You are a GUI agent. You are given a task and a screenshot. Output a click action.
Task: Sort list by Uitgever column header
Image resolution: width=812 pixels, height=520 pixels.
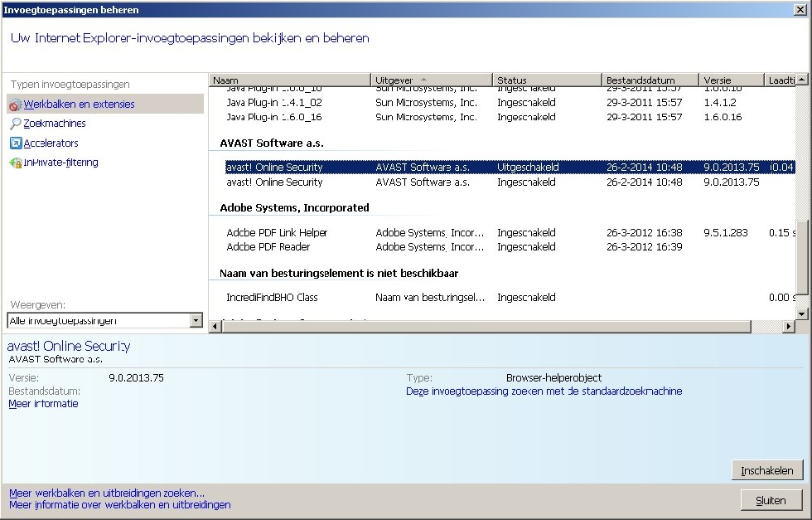432,80
